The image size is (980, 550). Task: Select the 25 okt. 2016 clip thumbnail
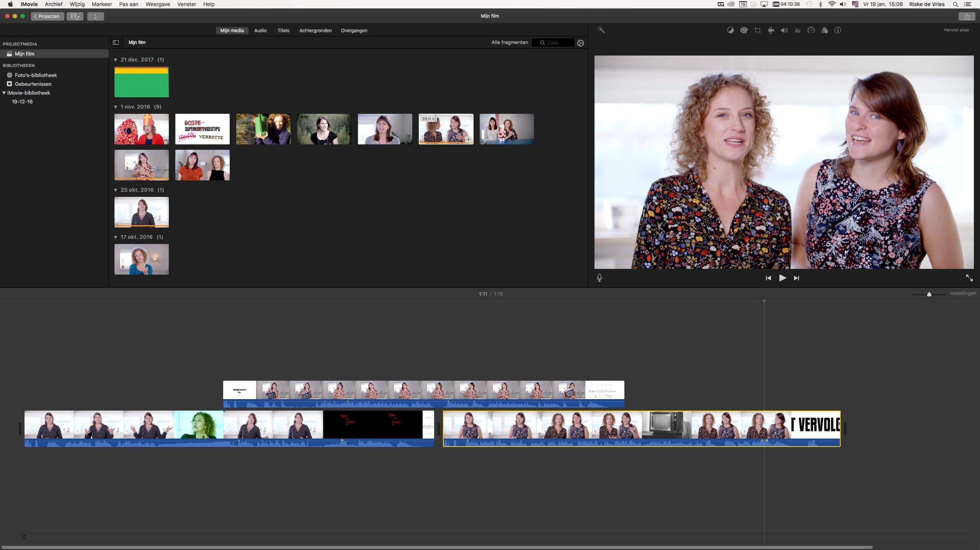click(x=141, y=212)
